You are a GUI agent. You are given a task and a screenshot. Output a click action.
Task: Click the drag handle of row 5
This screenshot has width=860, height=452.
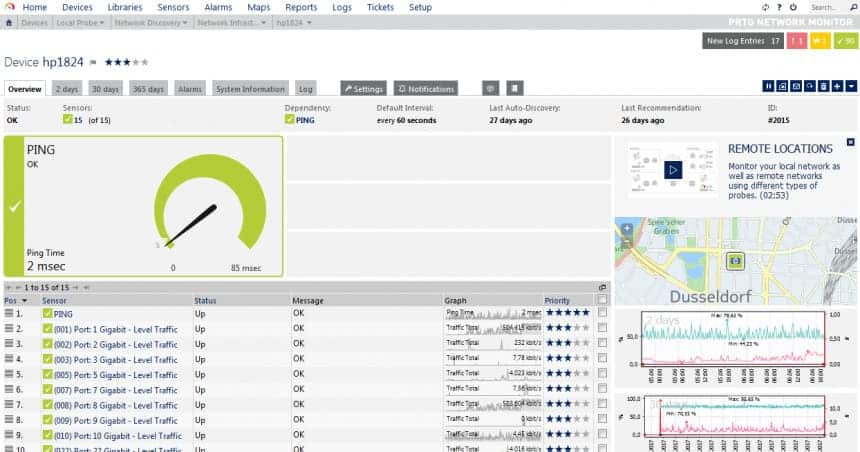(9, 374)
